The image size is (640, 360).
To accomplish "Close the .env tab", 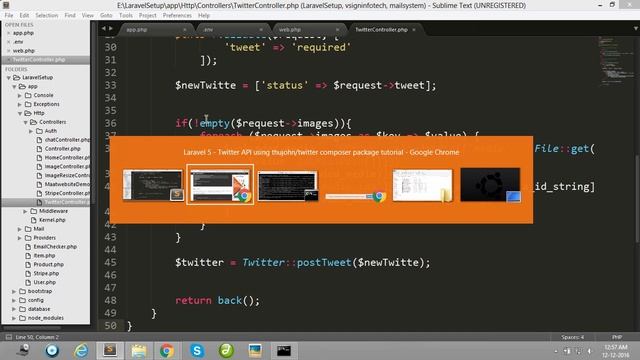I will click(x=261, y=30).
